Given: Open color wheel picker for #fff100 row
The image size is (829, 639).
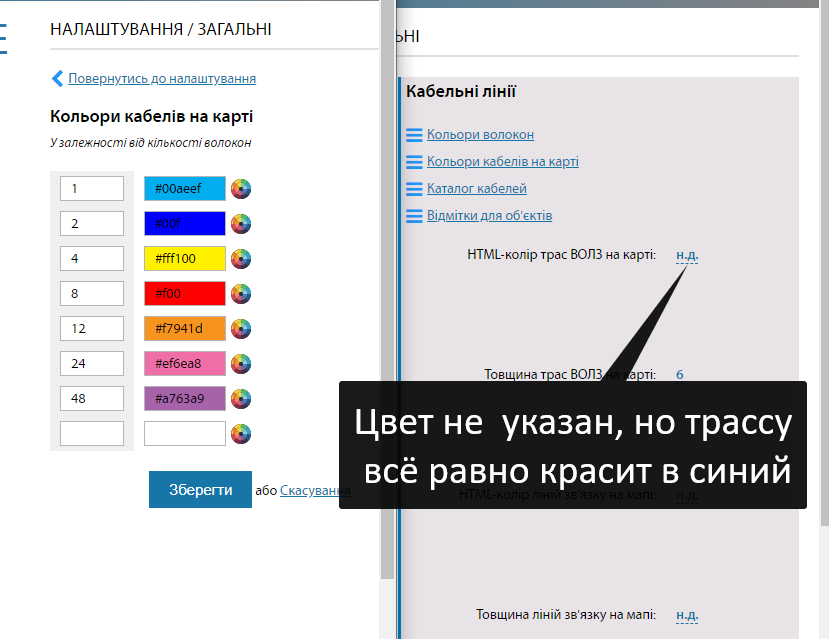Looking at the screenshot, I should click(241, 258).
